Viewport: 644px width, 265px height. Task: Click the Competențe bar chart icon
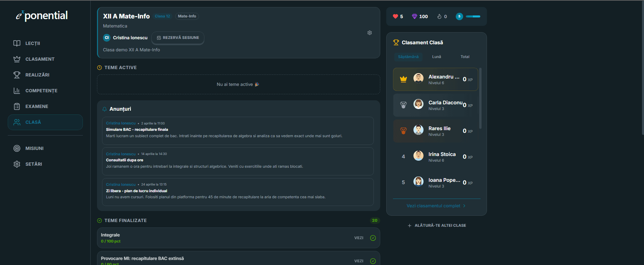[17, 91]
